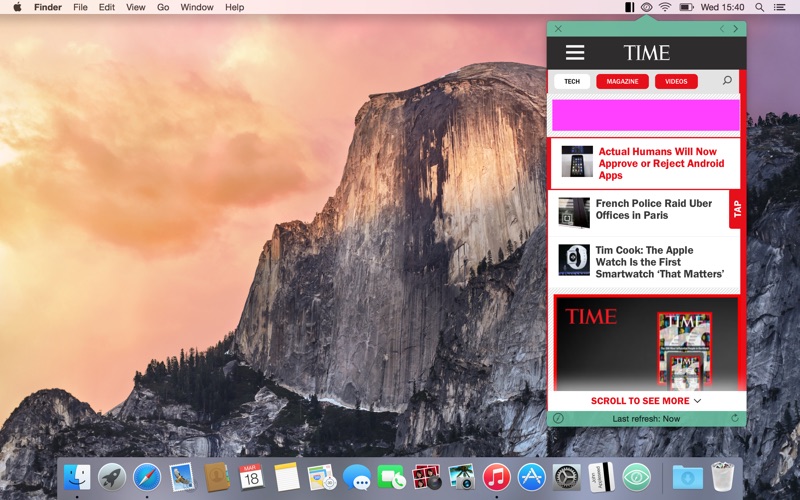
Task: Click the black-and-white panel menu bar icon
Action: 630,7
